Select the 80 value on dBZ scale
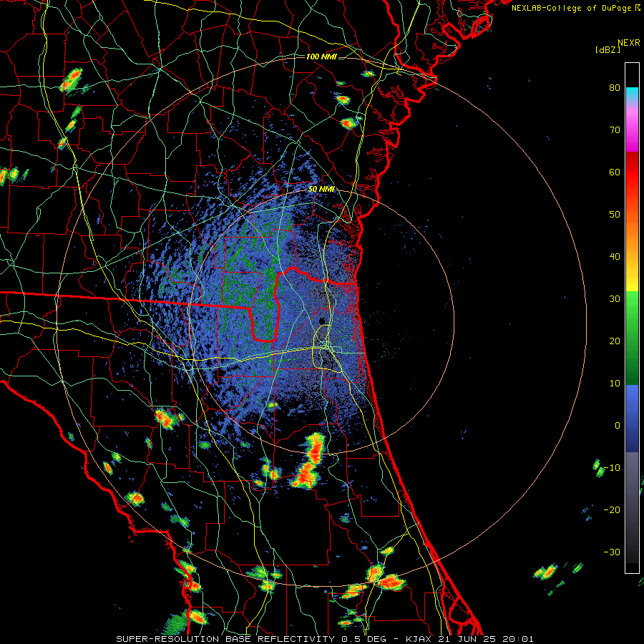Image resolution: width=644 pixels, height=644 pixels. (615, 88)
